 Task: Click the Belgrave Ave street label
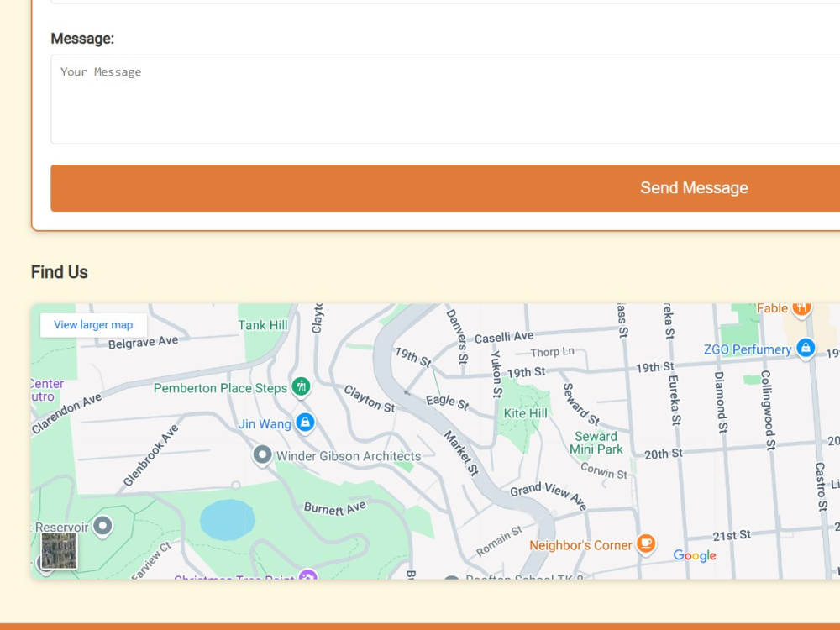pyautogui.click(x=143, y=343)
